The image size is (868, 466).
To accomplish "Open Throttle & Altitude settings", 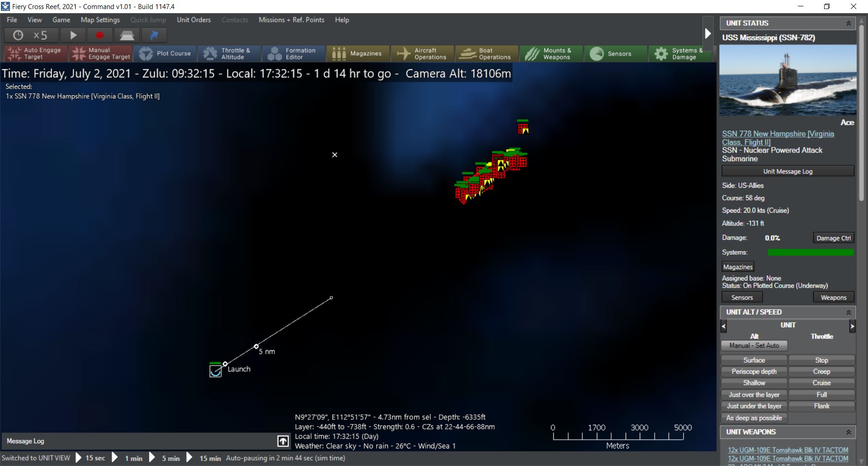I will (229, 53).
